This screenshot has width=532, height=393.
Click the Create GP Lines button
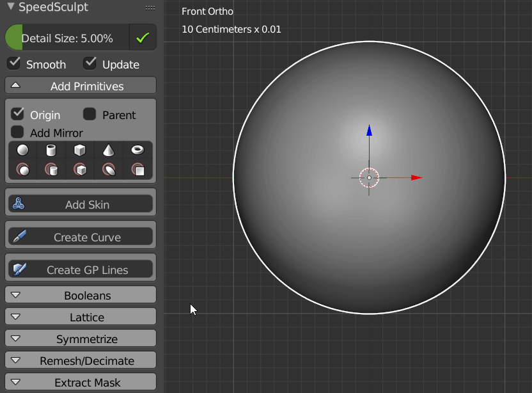80,268
